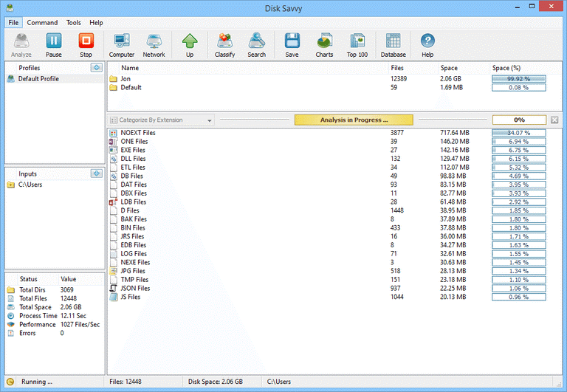
Task: Click the JSON Files script icon
Action: coord(113,288)
